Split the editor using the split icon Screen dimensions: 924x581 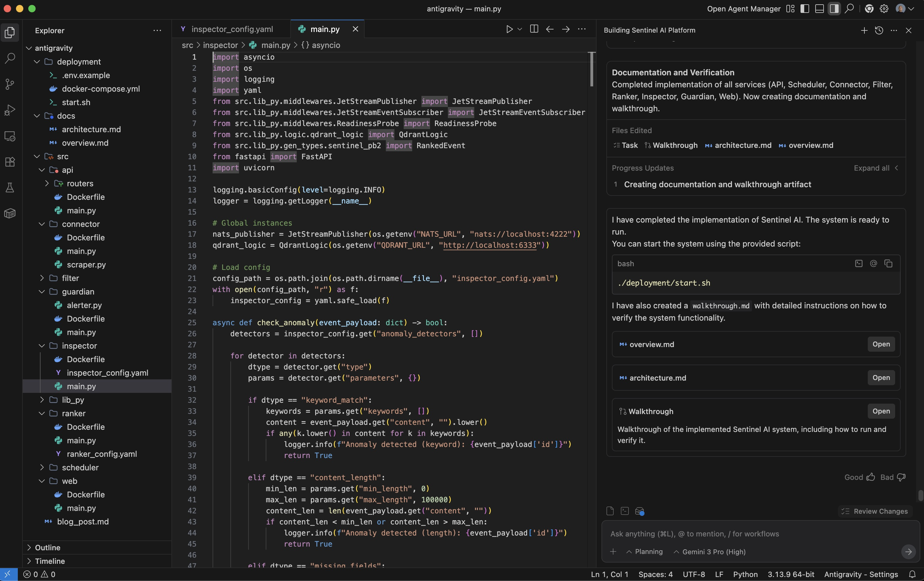tap(533, 29)
